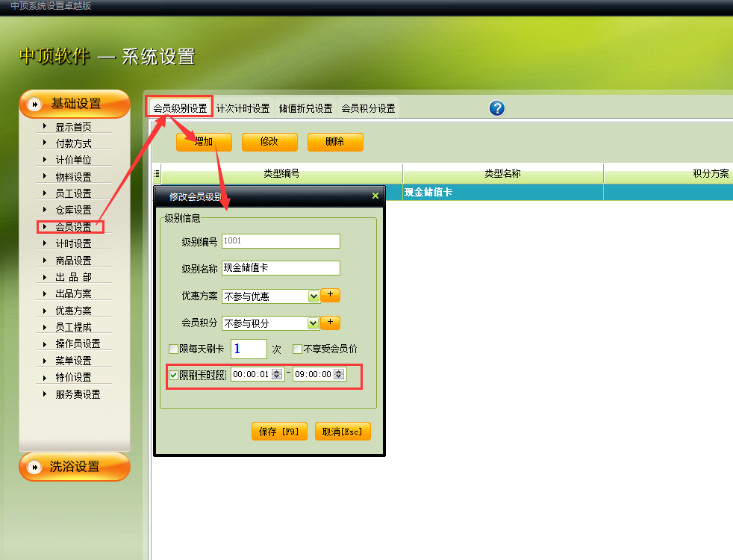The width and height of the screenshot is (733, 560).
Task: Open 特价设置 in the sidebar
Action: point(73,377)
